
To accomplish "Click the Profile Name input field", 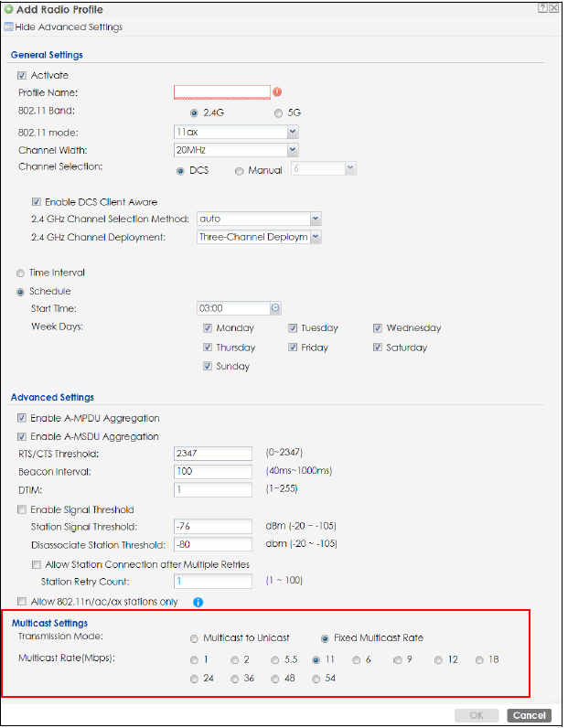I will 221,92.
